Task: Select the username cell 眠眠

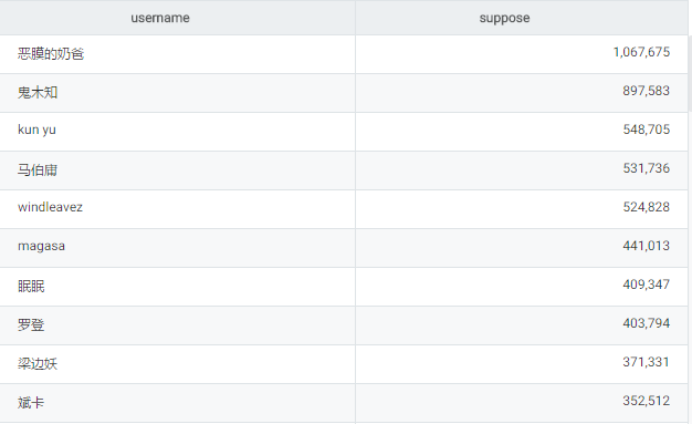Action: point(31,286)
